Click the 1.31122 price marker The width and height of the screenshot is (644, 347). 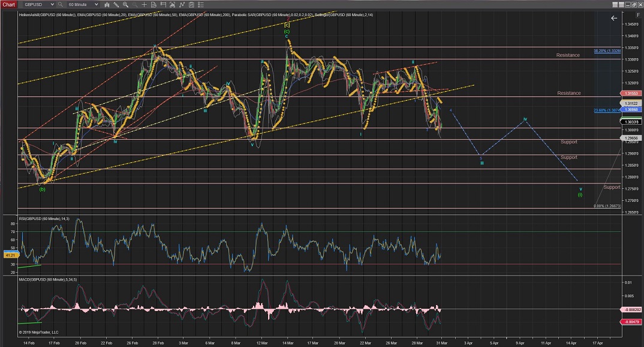(x=631, y=104)
